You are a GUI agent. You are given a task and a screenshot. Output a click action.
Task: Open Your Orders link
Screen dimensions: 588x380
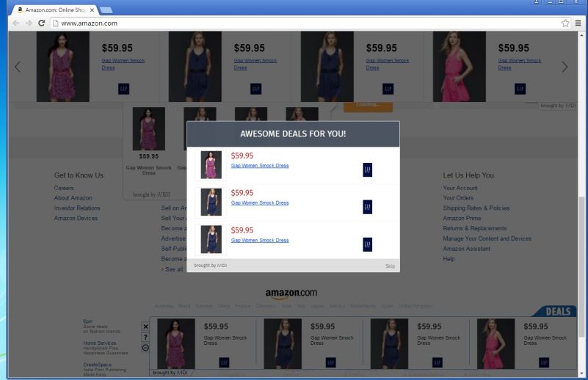coord(458,198)
